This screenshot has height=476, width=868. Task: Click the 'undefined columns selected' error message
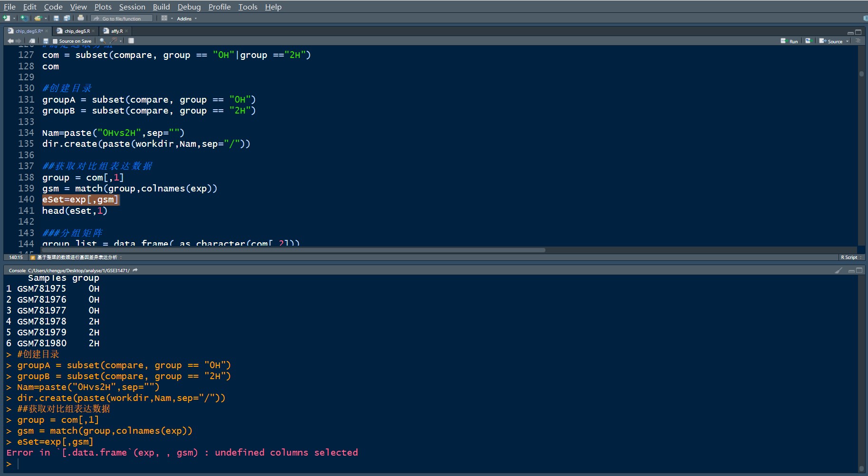(x=286, y=453)
